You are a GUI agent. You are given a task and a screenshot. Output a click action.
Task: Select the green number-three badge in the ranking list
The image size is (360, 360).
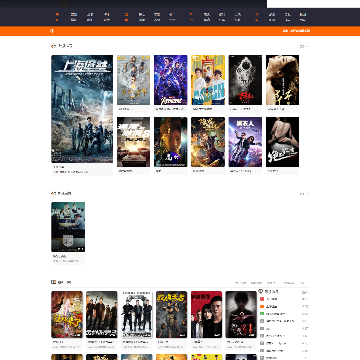pos(262,314)
